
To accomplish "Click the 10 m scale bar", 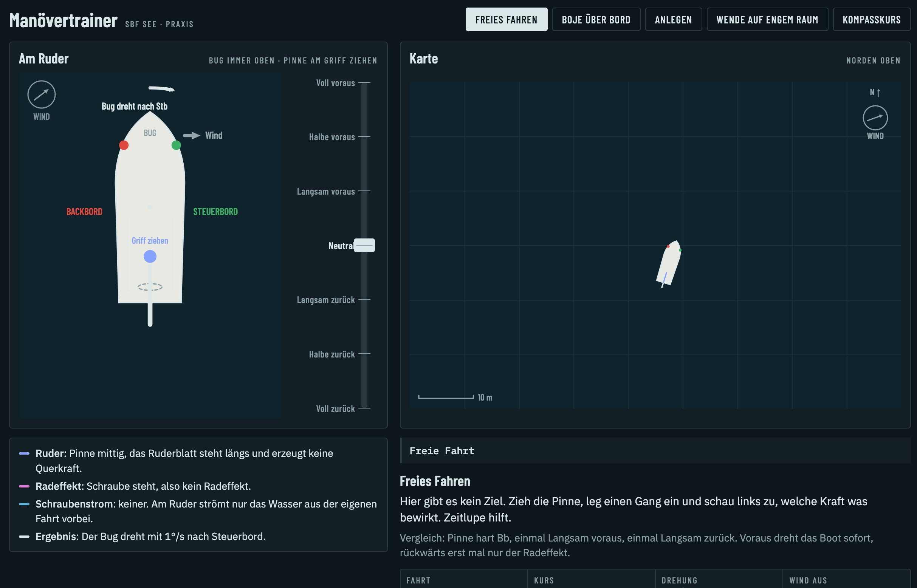I will point(446,398).
